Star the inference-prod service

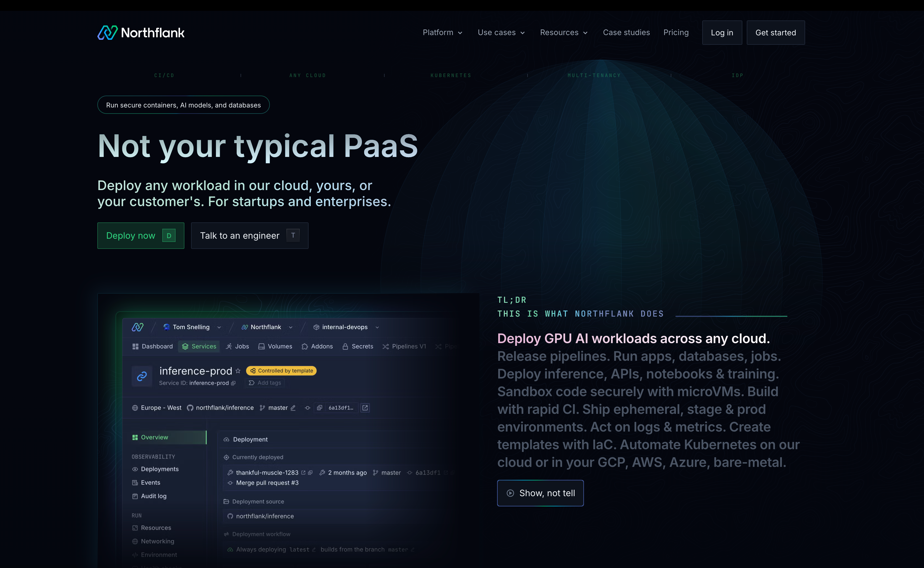[x=238, y=371]
